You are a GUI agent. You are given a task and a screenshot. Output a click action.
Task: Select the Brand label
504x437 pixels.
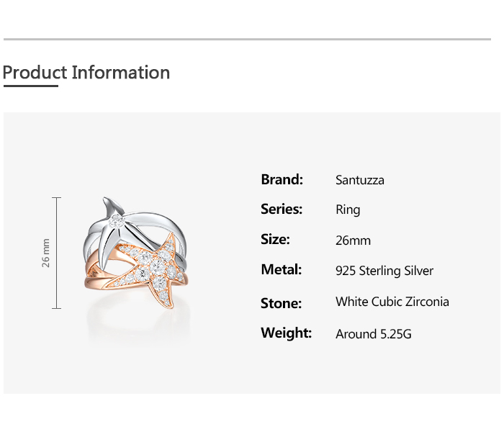click(282, 179)
